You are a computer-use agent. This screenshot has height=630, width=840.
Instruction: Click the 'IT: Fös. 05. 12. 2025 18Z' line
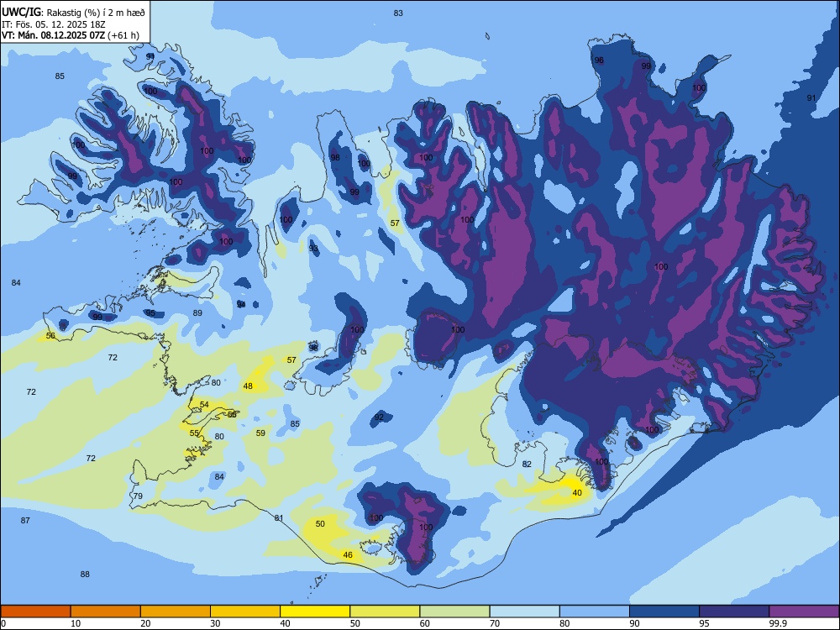[53, 24]
